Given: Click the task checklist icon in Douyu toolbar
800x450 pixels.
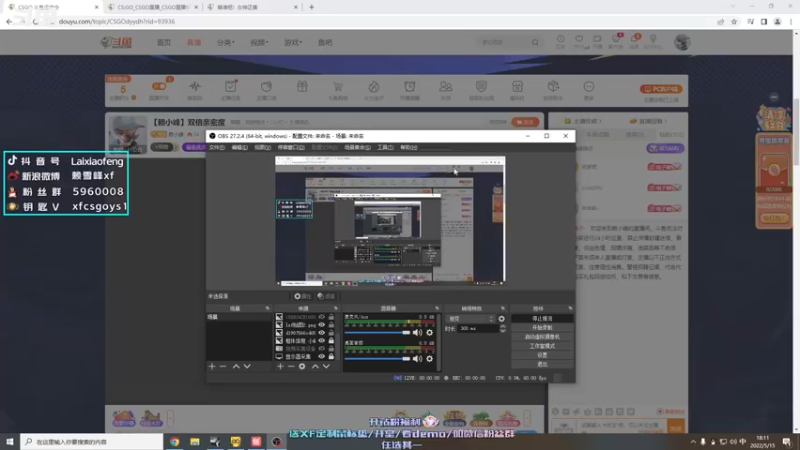Looking at the screenshot, I should click(x=231, y=86).
